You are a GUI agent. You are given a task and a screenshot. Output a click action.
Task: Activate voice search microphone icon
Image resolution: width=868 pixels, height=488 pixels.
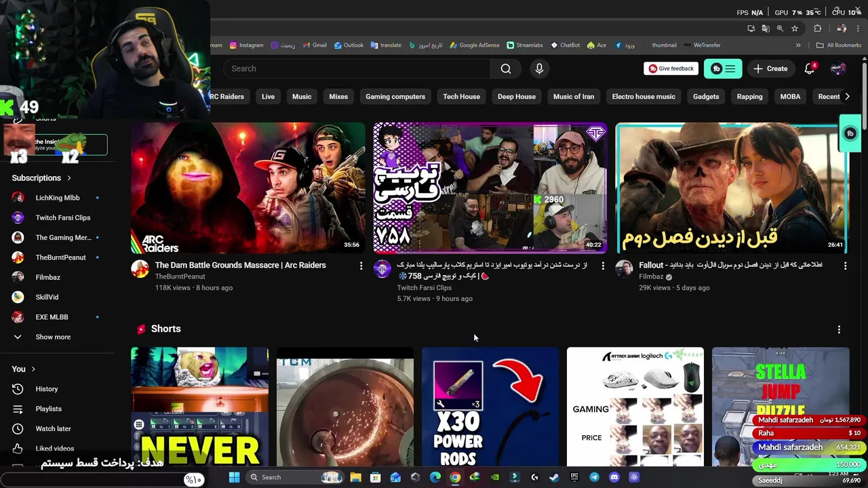point(539,68)
